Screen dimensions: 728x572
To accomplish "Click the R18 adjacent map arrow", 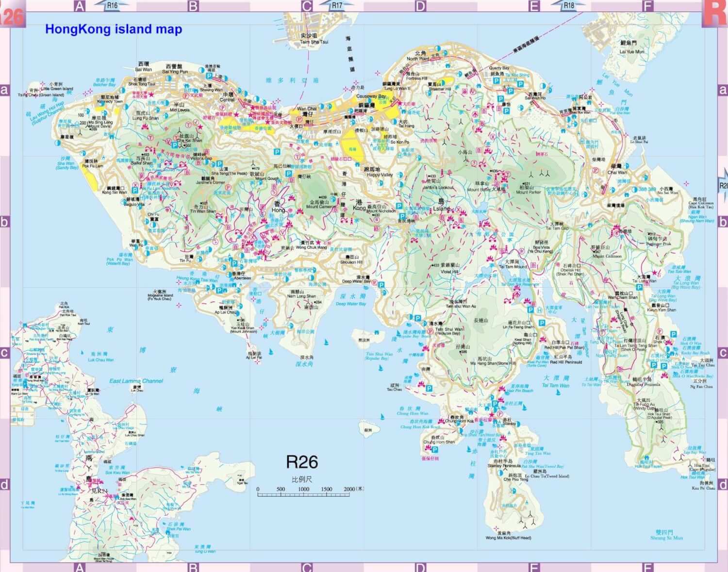I will (x=568, y=5).
